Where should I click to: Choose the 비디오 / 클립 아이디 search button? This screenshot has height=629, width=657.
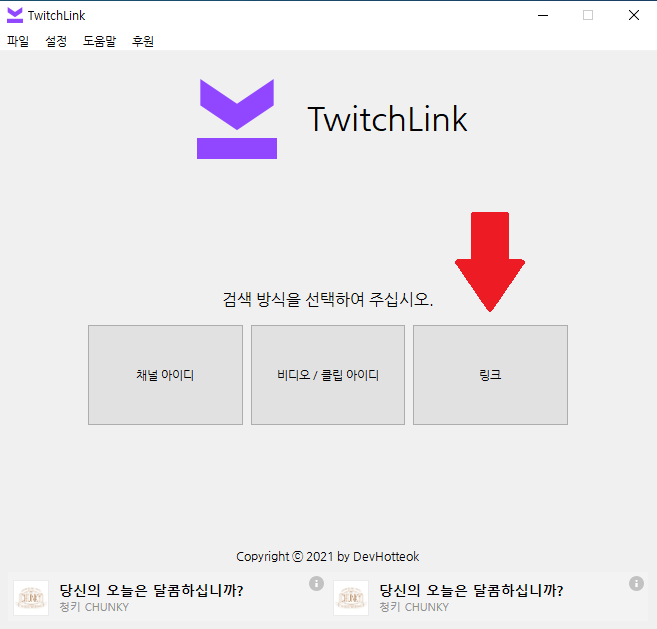[x=328, y=375]
